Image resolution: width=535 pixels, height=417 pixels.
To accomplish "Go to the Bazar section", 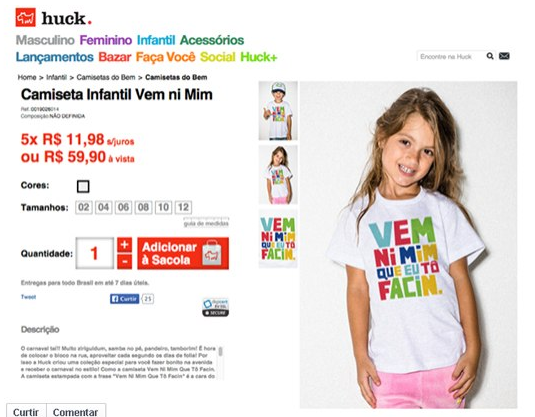I will [115, 57].
